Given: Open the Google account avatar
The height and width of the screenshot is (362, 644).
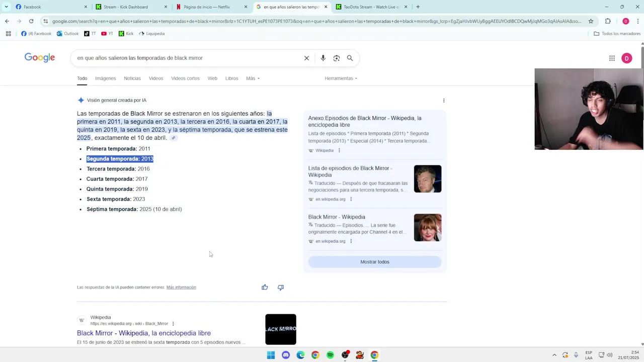Looking at the screenshot, I should point(626,58).
